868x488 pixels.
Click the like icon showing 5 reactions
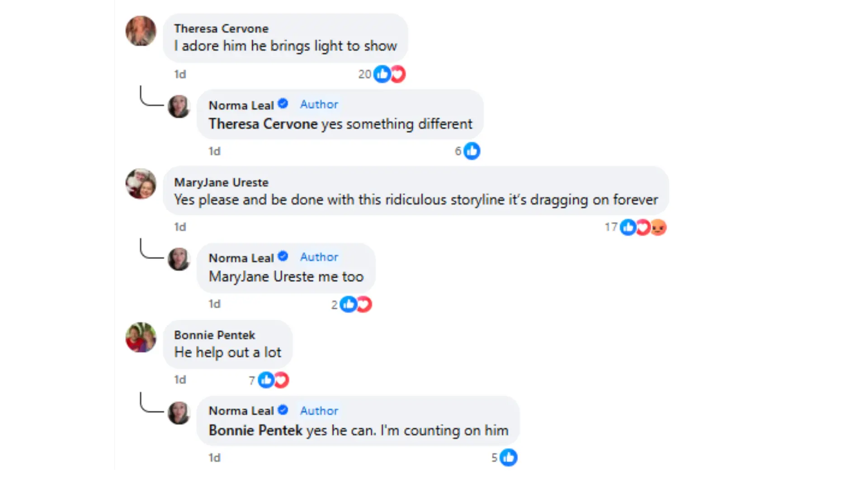[x=509, y=458]
